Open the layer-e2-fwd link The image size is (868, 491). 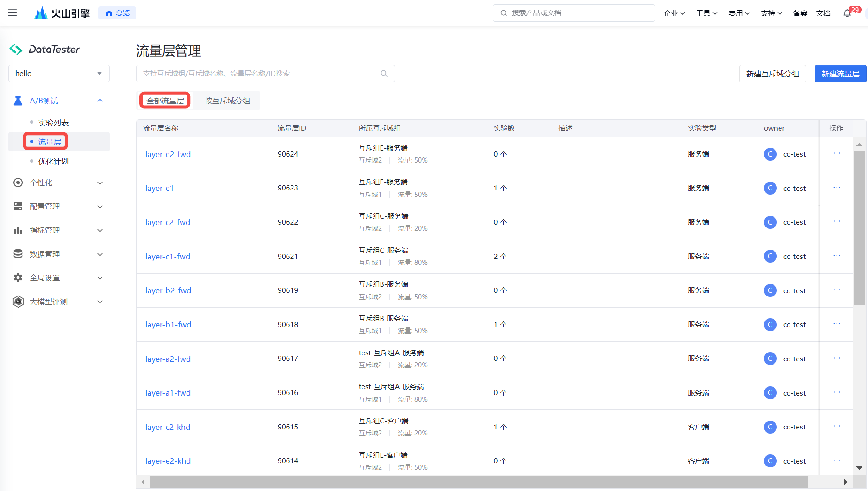pyautogui.click(x=168, y=154)
